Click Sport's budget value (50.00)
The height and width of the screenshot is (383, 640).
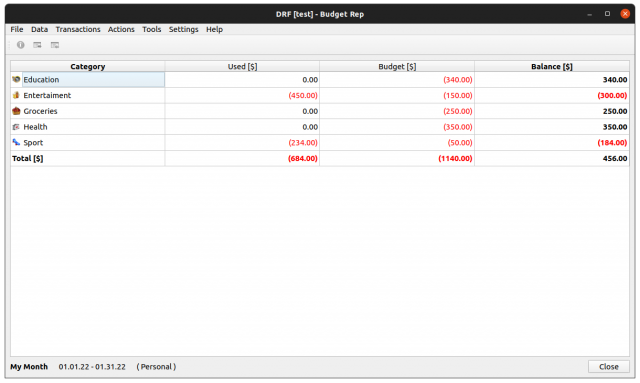[x=460, y=143]
